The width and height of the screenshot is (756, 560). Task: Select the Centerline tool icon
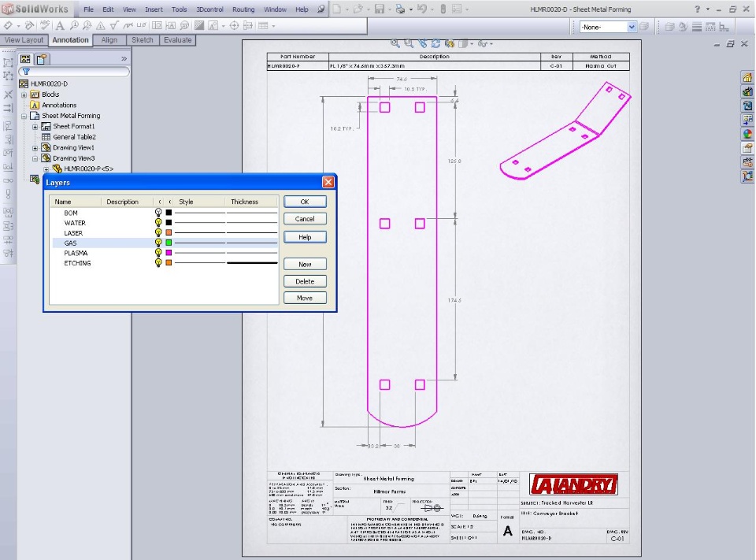tap(248, 25)
